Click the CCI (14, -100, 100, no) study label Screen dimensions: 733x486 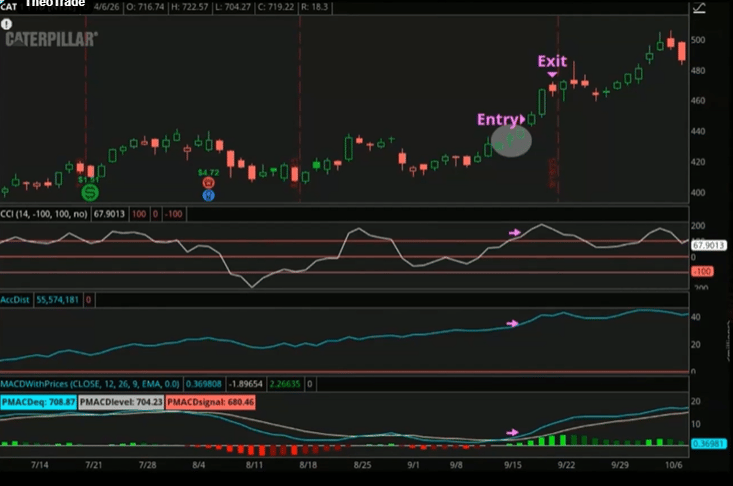click(44, 214)
